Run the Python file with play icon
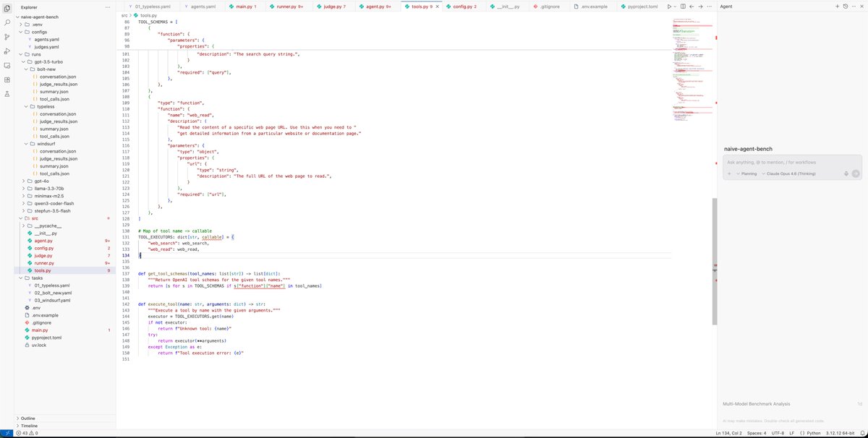 pyautogui.click(x=670, y=6)
